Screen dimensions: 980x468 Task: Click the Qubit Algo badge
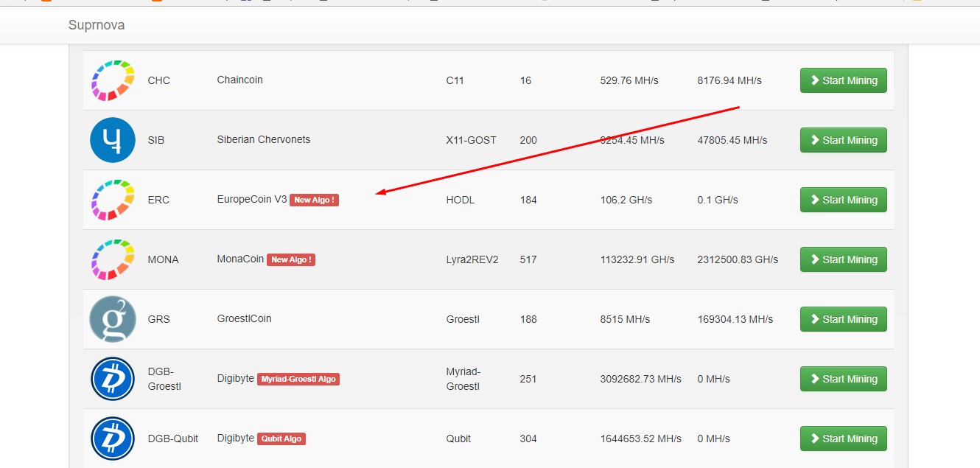click(281, 439)
